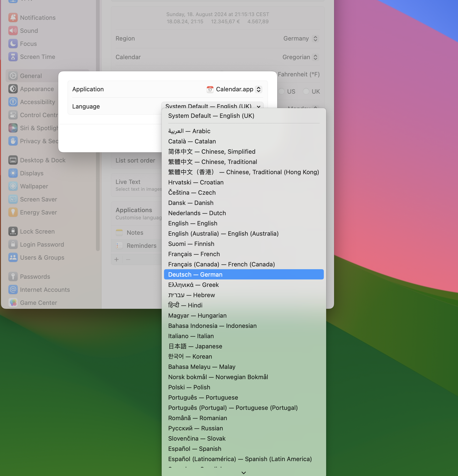Screen dimensions: 458x476
Task: Click the plus button under Applications
Action: tap(117, 259)
